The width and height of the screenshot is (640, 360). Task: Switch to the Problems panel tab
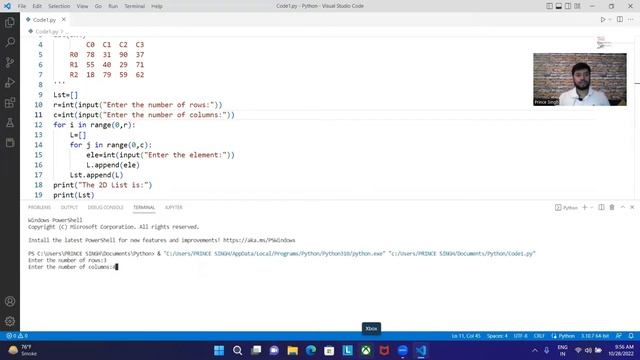coord(40,207)
